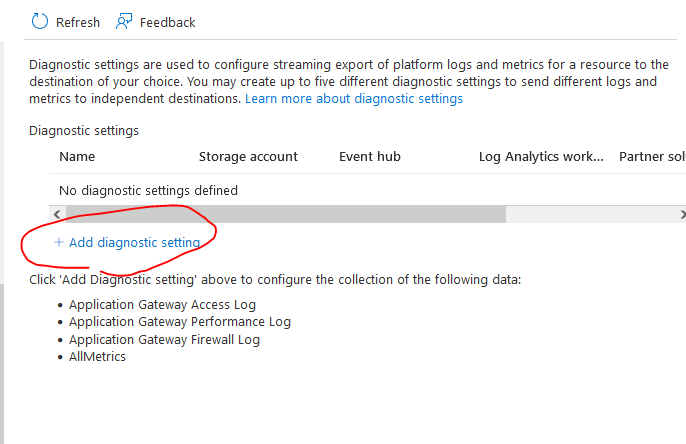Select the Partner solution column header
686x444 pixels.
tap(652, 157)
